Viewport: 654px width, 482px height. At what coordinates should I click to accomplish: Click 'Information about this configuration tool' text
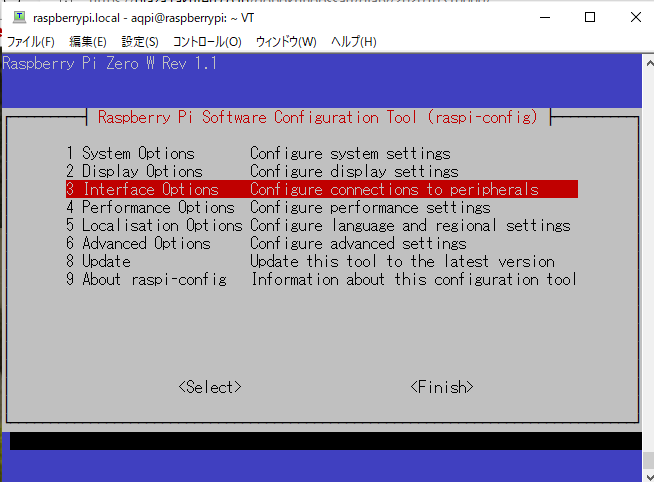[414, 279]
